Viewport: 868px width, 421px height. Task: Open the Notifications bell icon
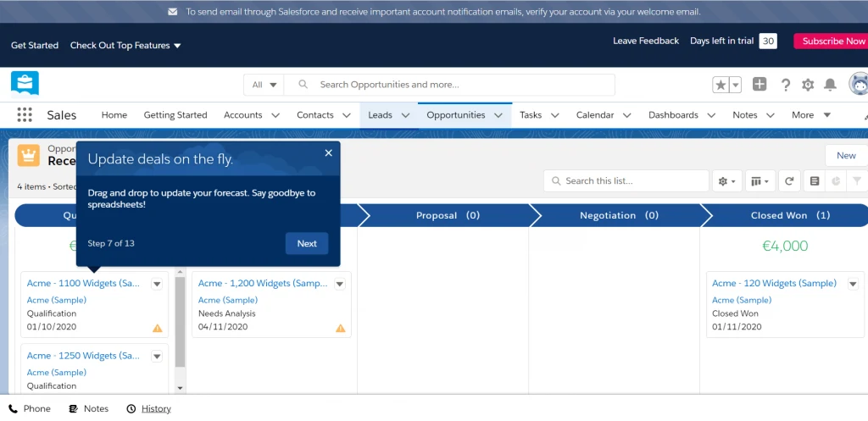point(831,85)
